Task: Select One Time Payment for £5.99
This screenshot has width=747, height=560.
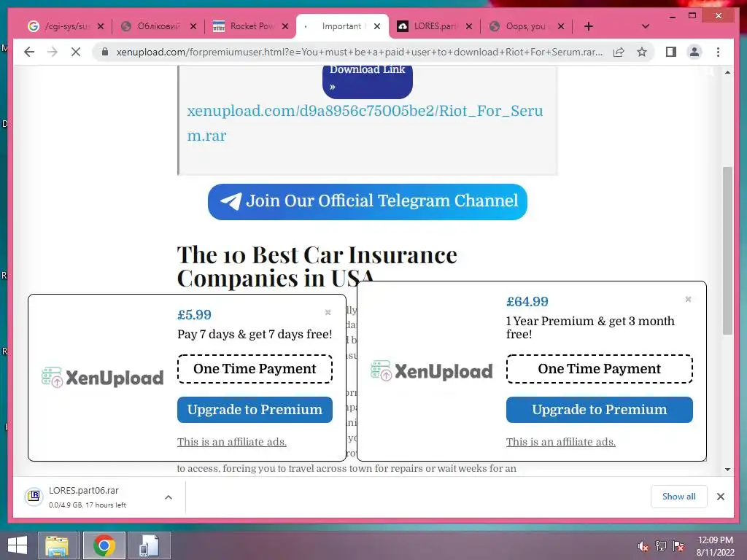Action: pyautogui.click(x=255, y=368)
